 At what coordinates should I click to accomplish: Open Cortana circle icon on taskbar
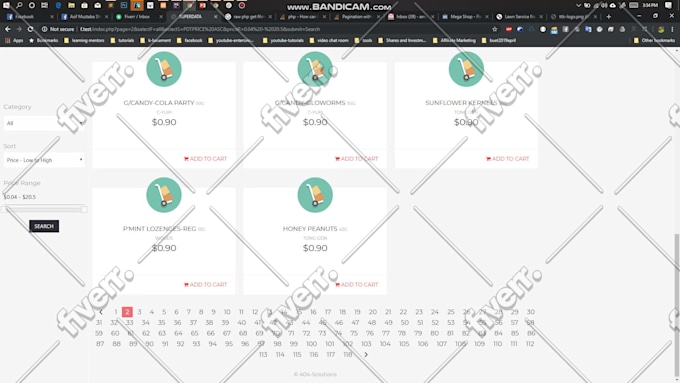click(x=32, y=5)
